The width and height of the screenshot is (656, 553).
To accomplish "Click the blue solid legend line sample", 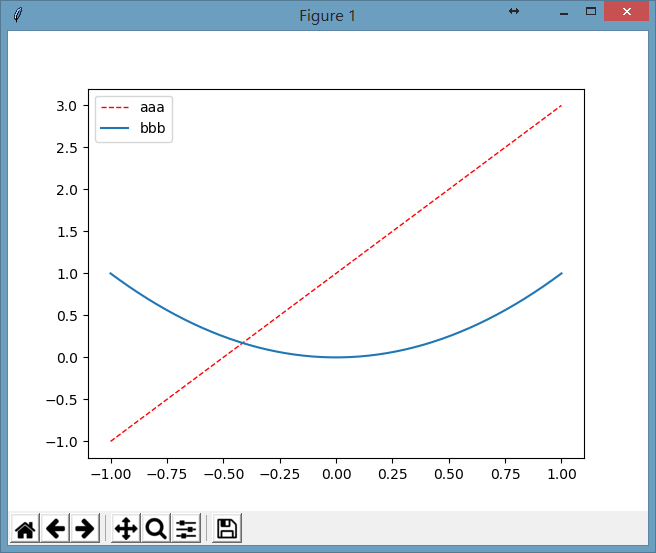I will click(x=115, y=128).
